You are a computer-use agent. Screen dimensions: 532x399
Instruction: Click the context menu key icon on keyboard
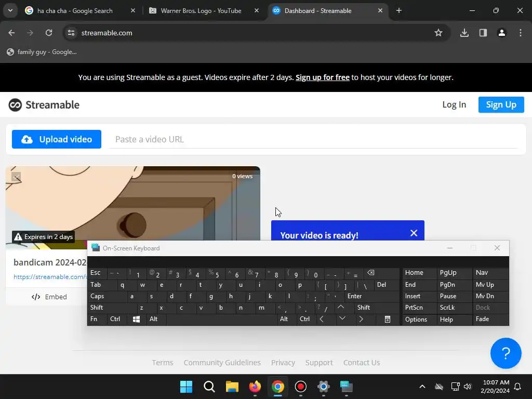coord(388,320)
